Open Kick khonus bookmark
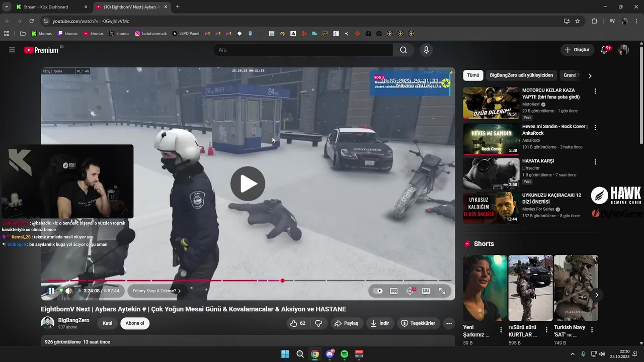Screen dimensions: 644x362 (42, 34)
